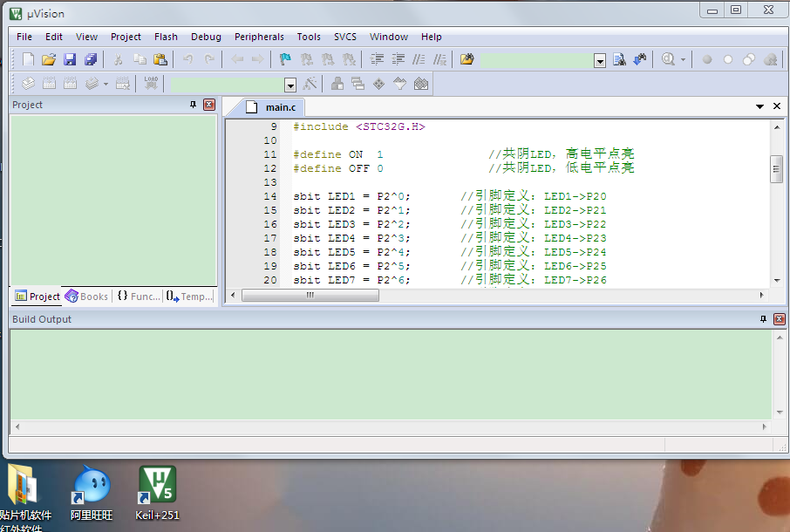Open the Flash menu
This screenshot has height=532, width=790.
coord(166,37)
